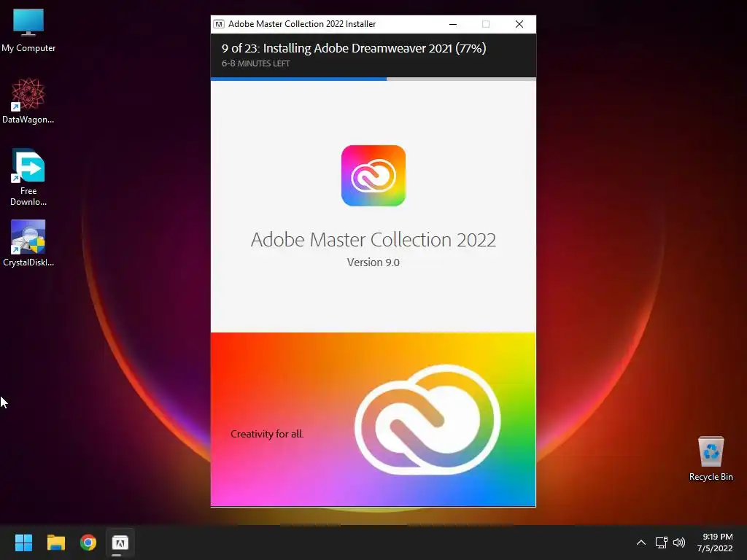The image size is (747, 560).
Task: Click the Creative Cloud logo tile
Action: pyautogui.click(x=373, y=176)
